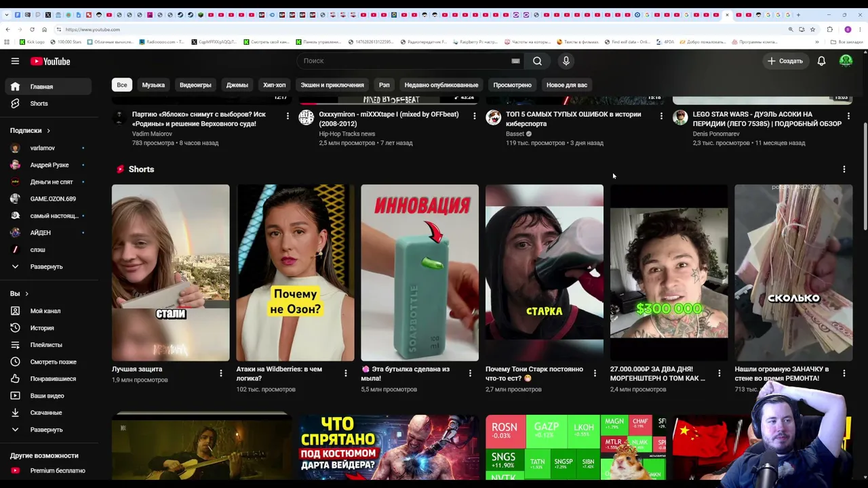Select the Видеоигры filter chip
The width and height of the screenshot is (868, 488).
click(195, 85)
